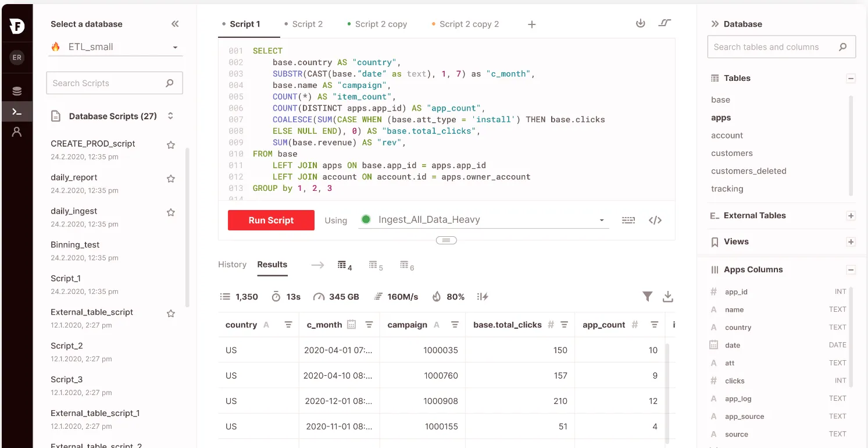Open the campaign column menu
Viewport: 868px width, 448px height.
pyautogui.click(x=455, y=325)
